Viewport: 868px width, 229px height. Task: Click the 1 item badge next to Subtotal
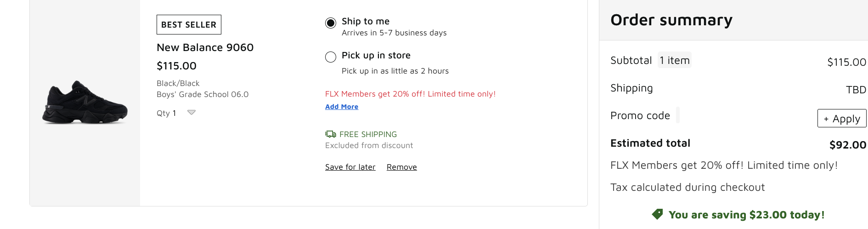pos(674,60)
